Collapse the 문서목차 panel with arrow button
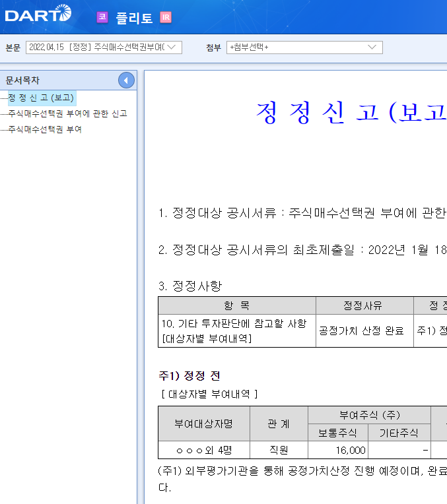 pyautogui.click(x=126, y=80)
